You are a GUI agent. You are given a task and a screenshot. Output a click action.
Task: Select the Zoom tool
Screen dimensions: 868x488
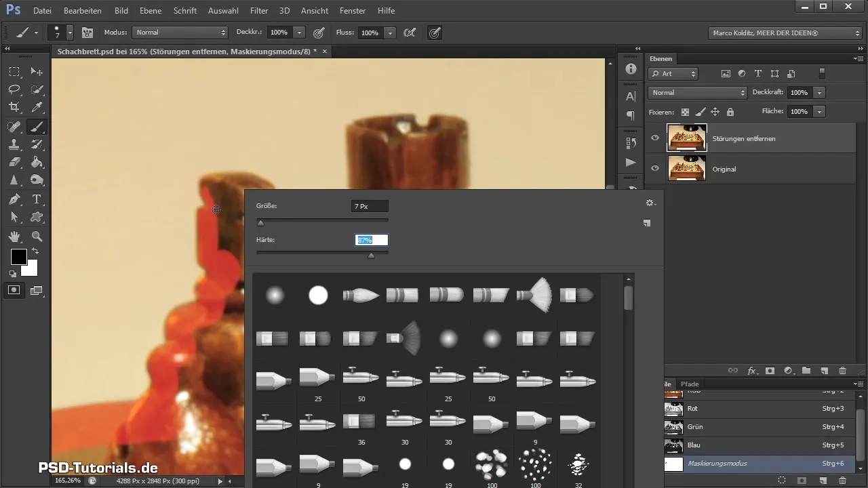pyautogui.click(x=37, y=236)
